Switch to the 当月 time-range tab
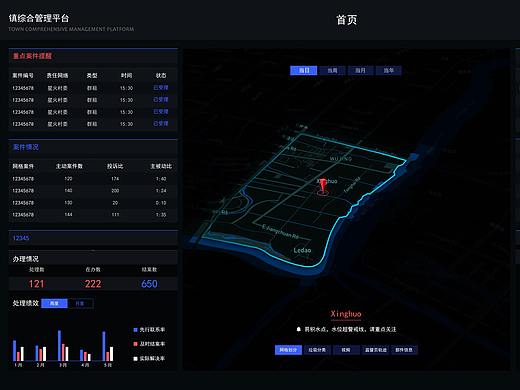520x390 pixels. tap(360, 71)
